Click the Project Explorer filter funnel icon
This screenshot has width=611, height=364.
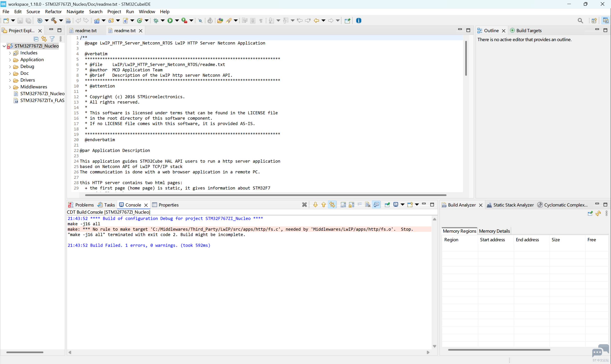(x=52, y=39)
